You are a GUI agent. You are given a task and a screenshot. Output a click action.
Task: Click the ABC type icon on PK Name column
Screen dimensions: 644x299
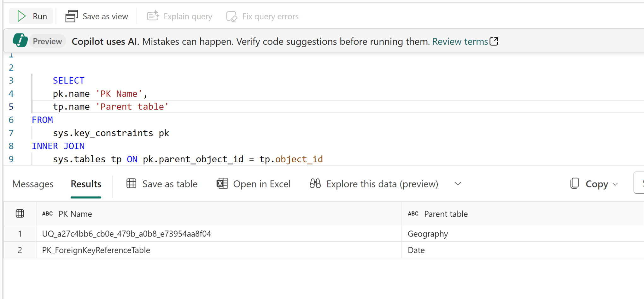coord(47,213)
